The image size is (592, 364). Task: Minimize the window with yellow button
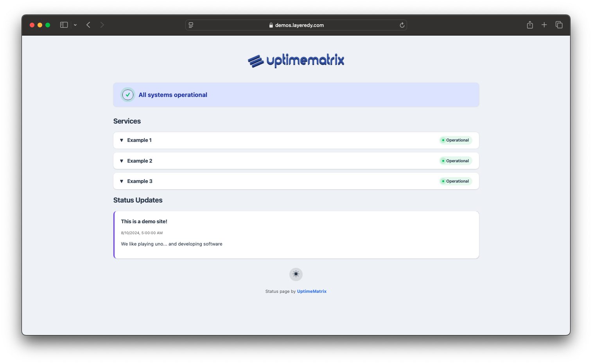pyautogui.click(x=40, y=25)
